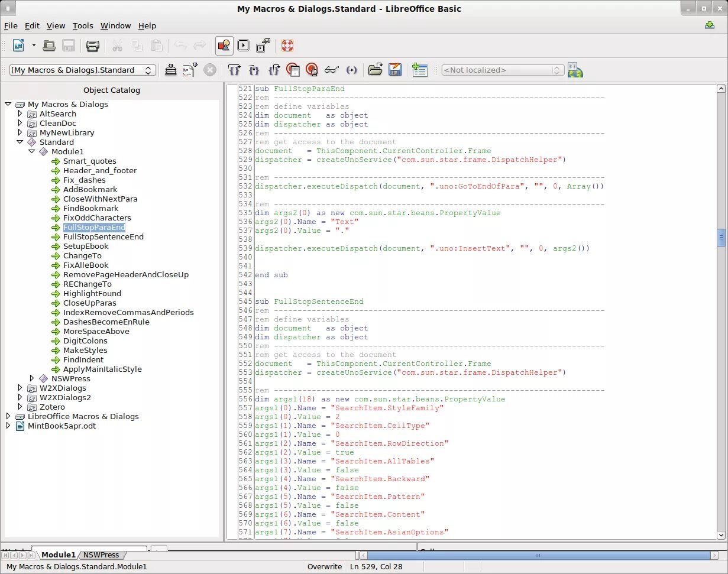The width and height of the screenshot is (728, 574).
Task: Select the Smart_quotes macro entry
Action: [x=90, y=161]
